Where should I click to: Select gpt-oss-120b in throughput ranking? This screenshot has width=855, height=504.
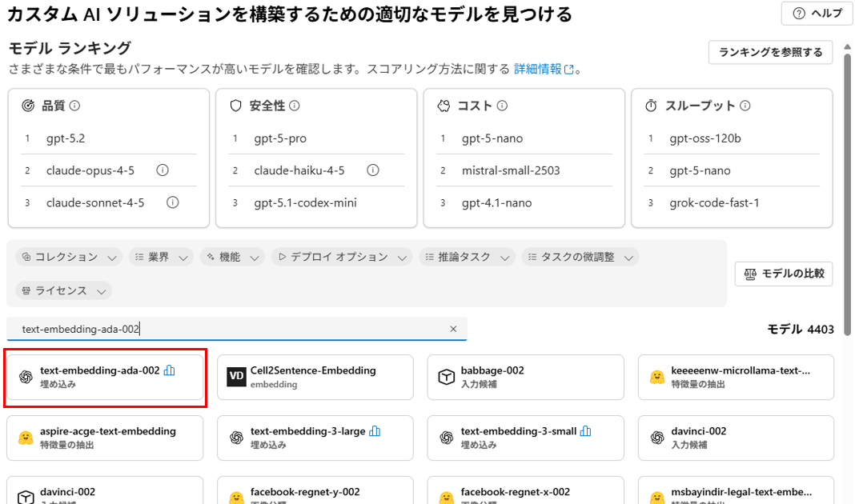[705, 138]
